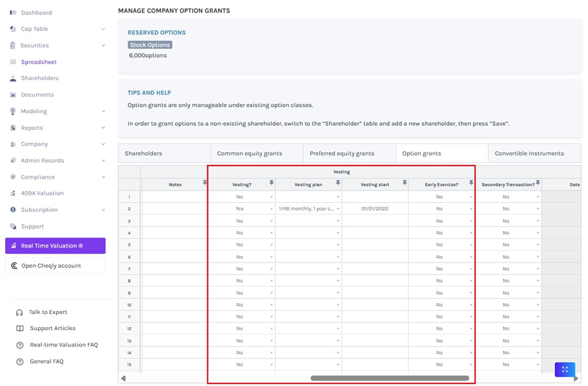This screenshot has width=588, height=386.
Task: Expand the Cap Table sidebar menu
Action: (x=103, y=29)
